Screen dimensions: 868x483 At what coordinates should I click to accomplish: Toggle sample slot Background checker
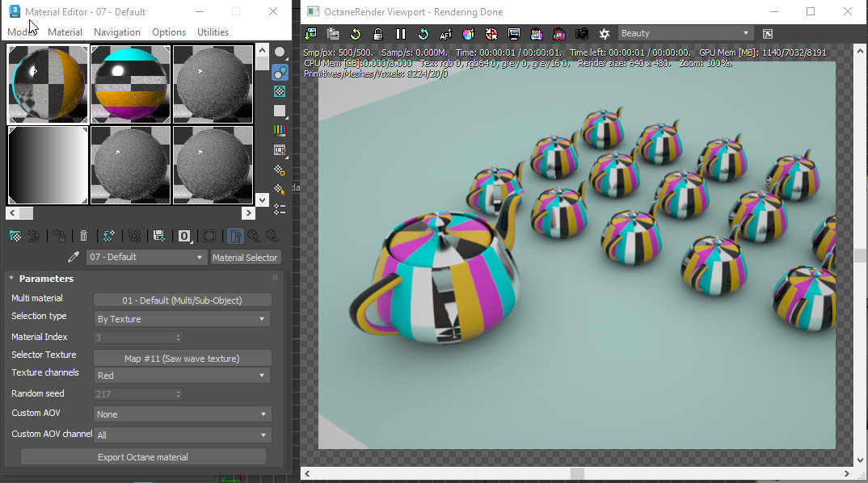click(280, 91)
